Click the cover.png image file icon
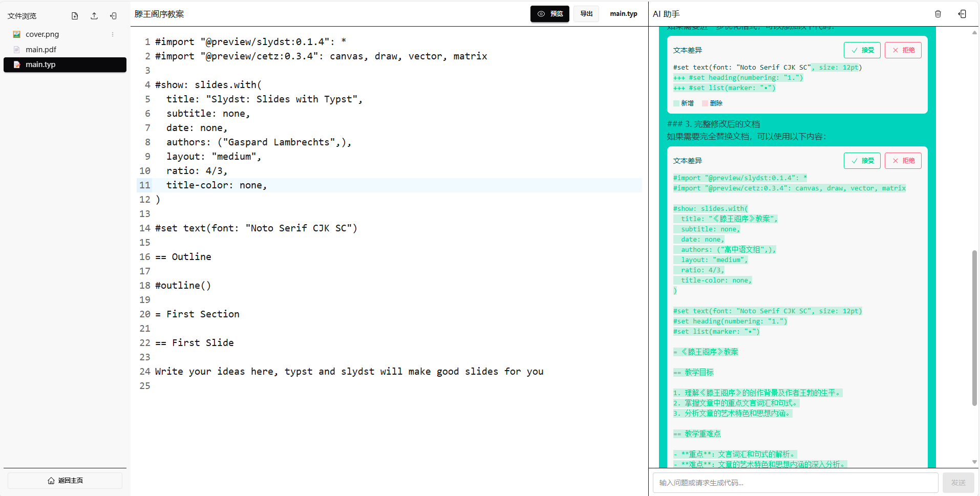This screenshot has width=980, height=496. (17, 34)
